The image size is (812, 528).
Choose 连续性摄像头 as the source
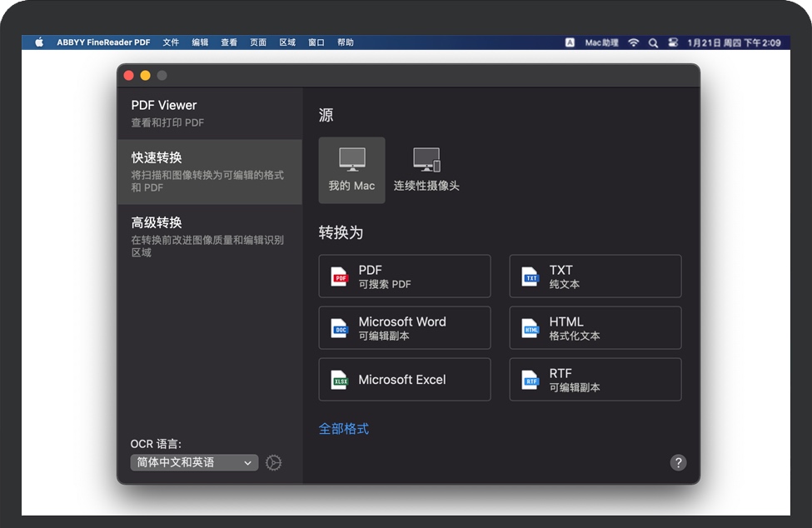pos(426,160)
